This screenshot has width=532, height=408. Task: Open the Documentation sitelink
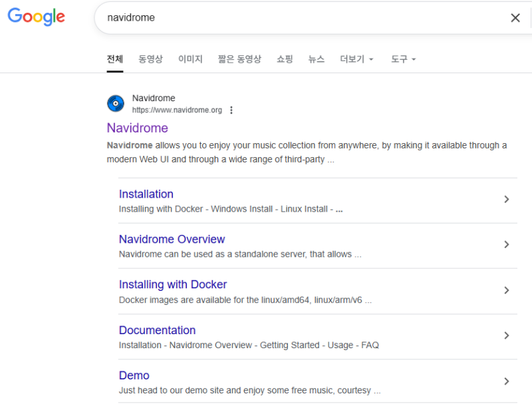(157, 330)
